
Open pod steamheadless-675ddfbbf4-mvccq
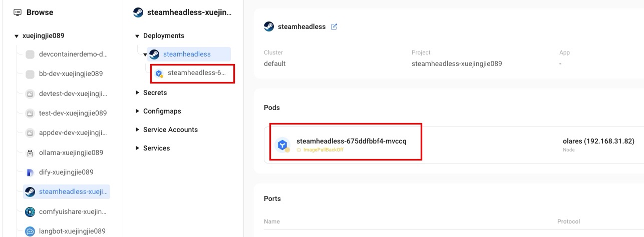click(351, 141)
